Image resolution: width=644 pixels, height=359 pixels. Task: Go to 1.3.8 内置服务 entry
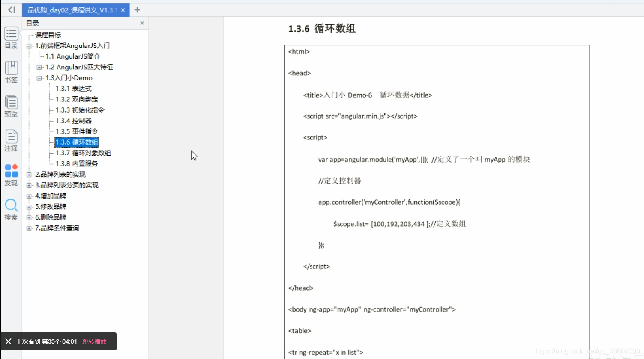click(77, 163)
